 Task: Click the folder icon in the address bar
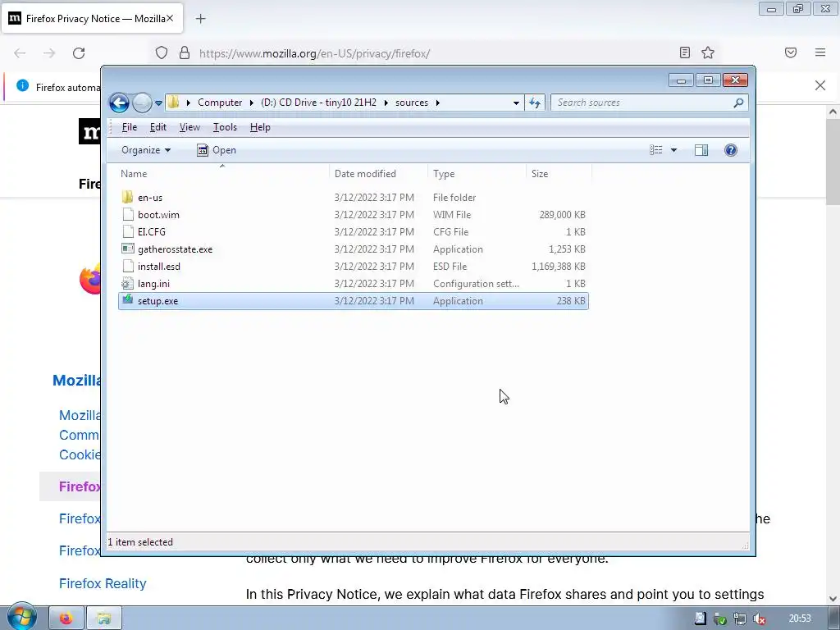click(173, 103)
